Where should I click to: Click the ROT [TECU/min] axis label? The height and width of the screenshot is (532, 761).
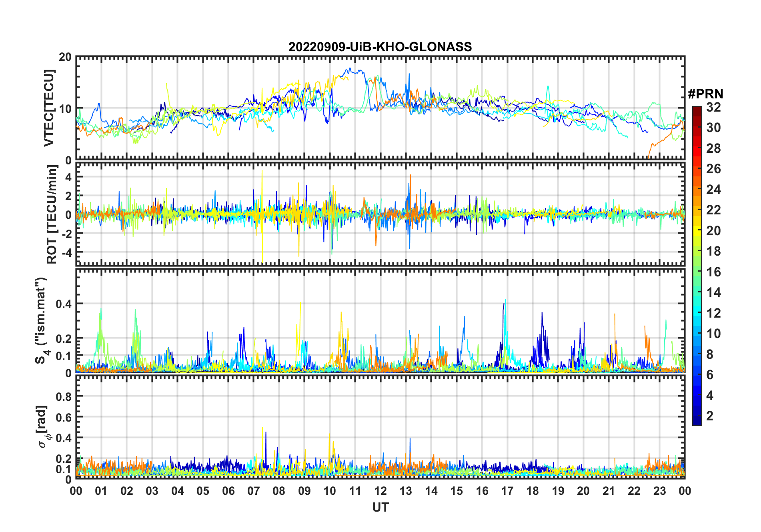tap(52, 214)
